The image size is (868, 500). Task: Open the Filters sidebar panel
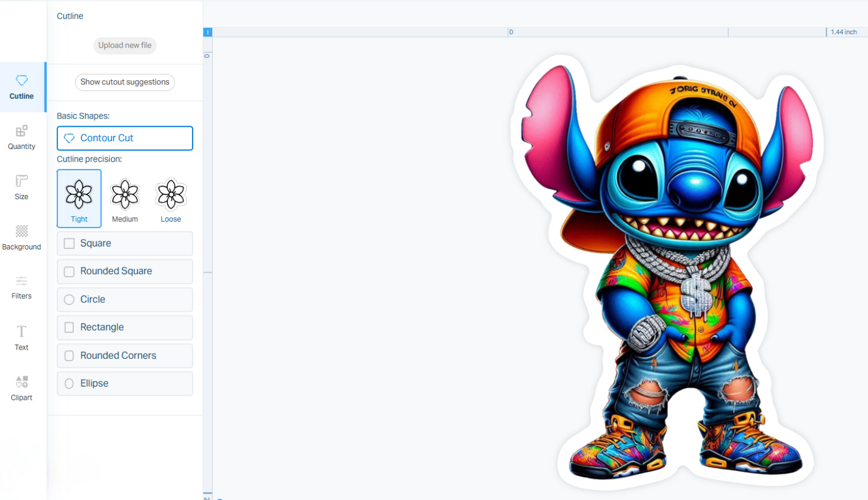pos(22,287)
